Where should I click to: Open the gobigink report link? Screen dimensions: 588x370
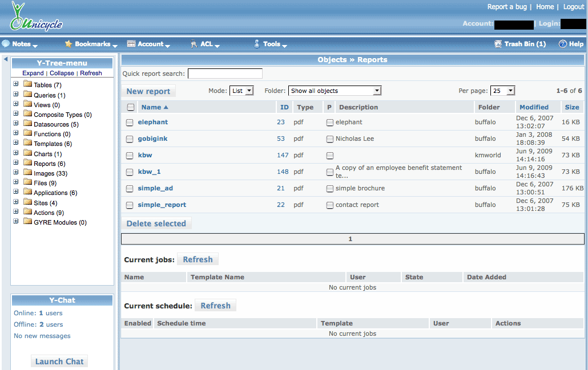pos(152,139)
